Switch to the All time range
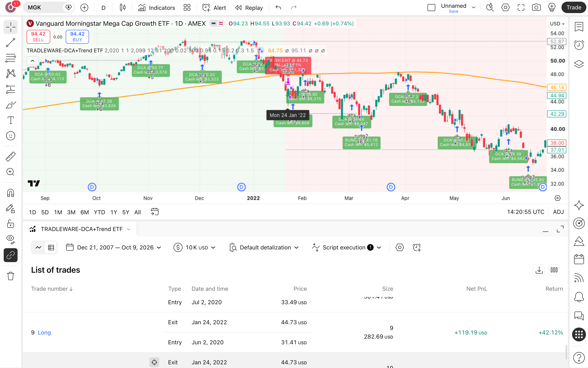The image size is (588, 368). tap(138, 212)
